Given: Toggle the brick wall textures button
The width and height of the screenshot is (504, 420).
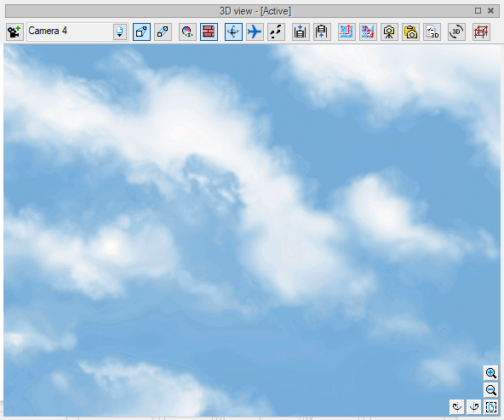Looking at the screenshot, I should [209, 32].
